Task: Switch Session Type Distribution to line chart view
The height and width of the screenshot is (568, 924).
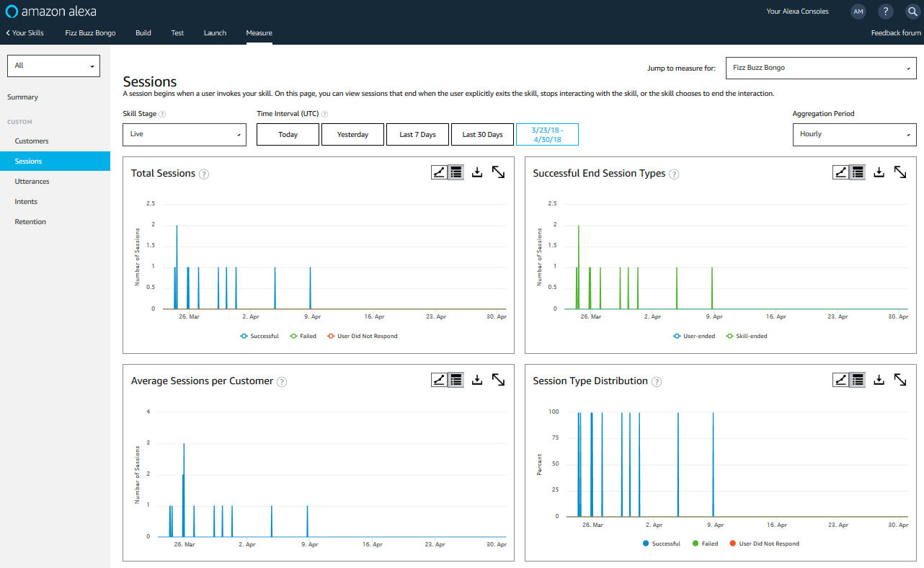Action: click(840, 380)
